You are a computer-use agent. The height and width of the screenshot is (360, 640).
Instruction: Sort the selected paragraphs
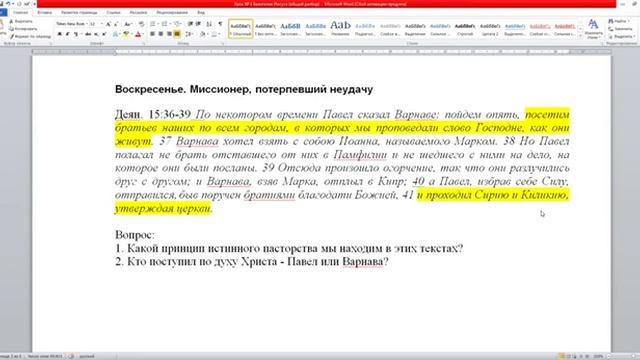pyautogui.click(x=209, y=24)
